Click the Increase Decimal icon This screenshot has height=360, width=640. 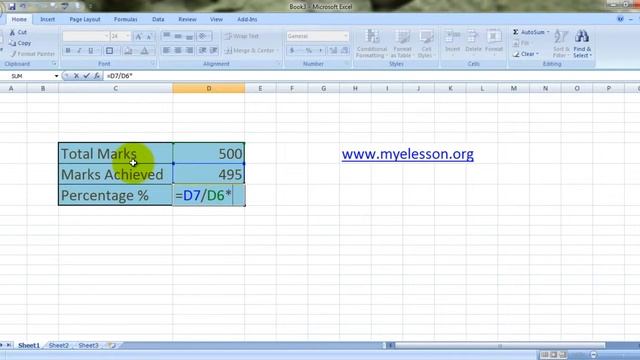coord(333,51)
